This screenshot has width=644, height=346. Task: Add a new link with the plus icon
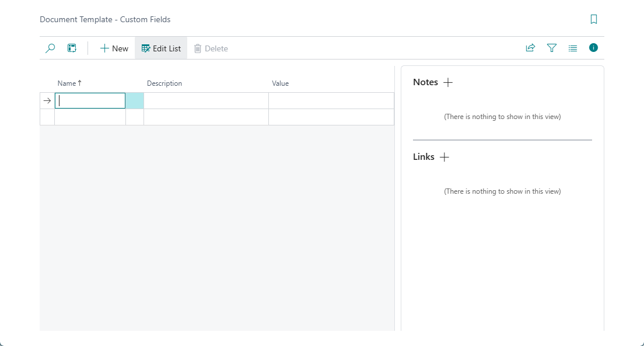pyautogui.click(x=444, y=158)
